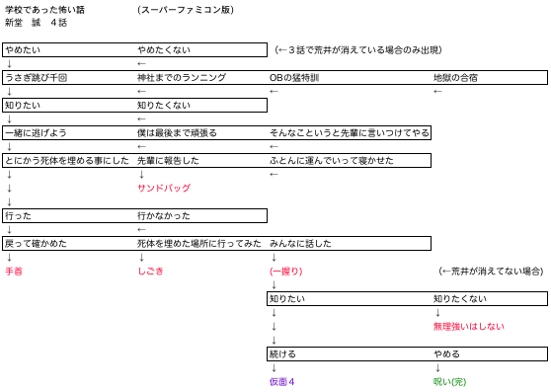
Task: Select the 無理強いはしない red text
Action: [x=469, y=327]
